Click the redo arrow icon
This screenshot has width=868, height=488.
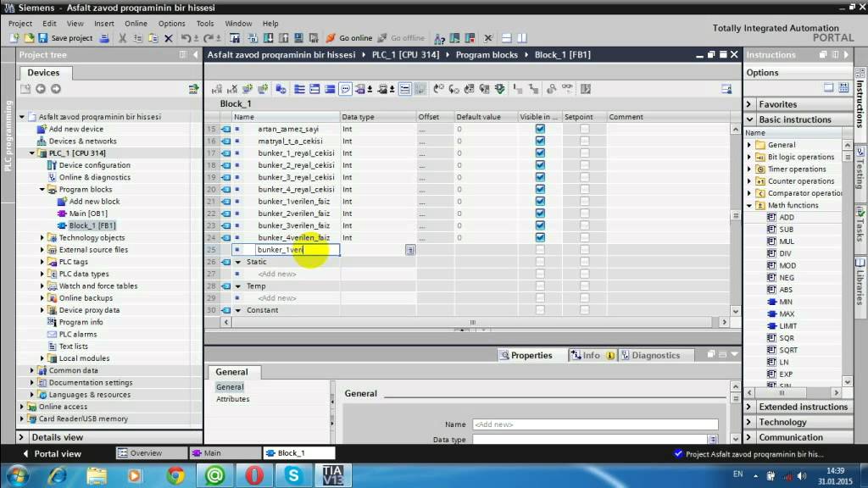tap(209, 38)
